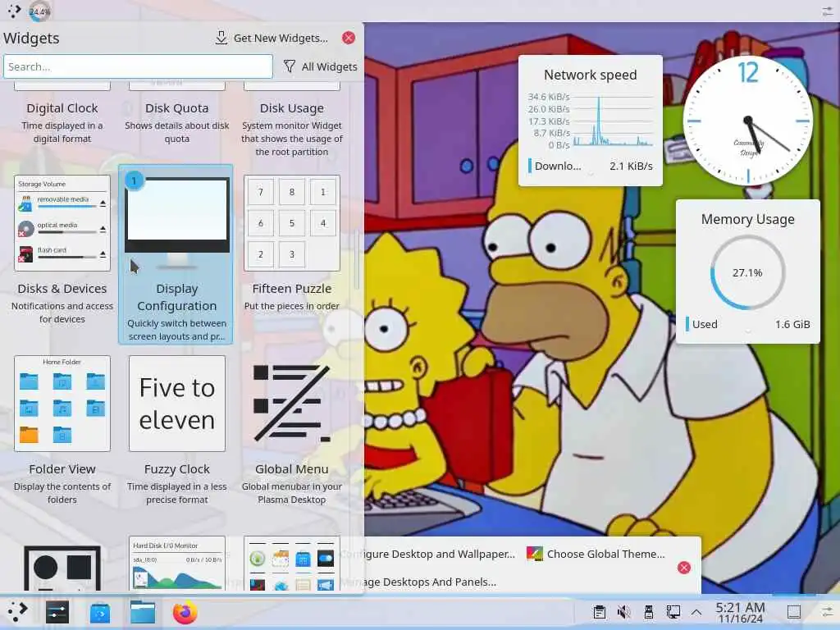This screenshot has width=840, height=630.
Task: Open the clipboard tray icon
Action: click(x=600, y=612)
